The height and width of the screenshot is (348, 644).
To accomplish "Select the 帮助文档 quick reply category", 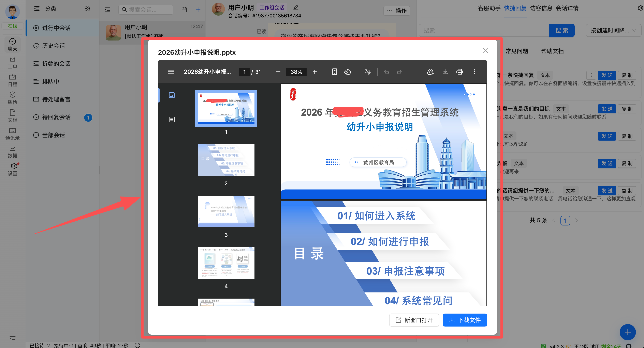I will (x=552, y=51).
